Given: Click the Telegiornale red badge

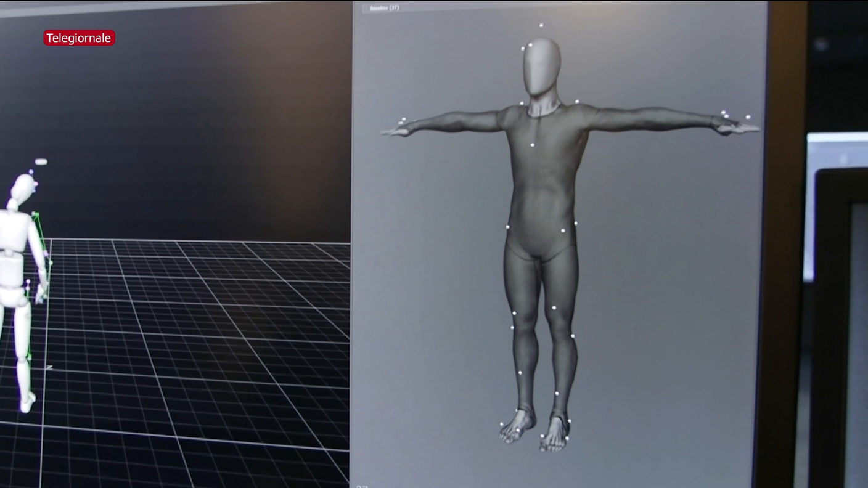Looking at the screenshot, I should point(79,38).
